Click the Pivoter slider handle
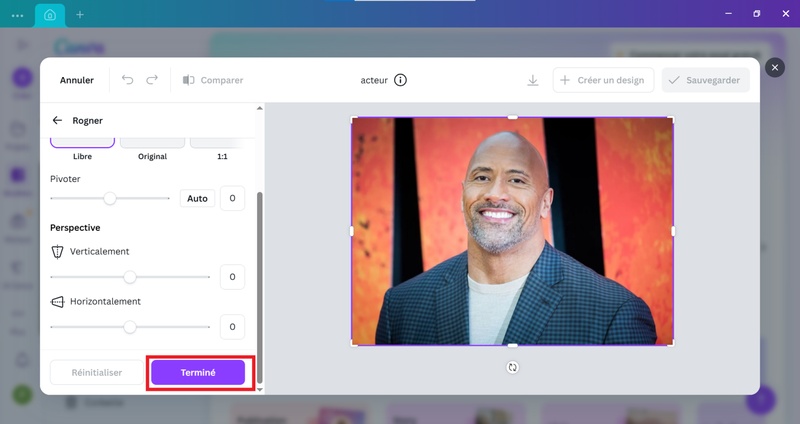Viewport: 800px width, 424px height. [x=110, y=198]
